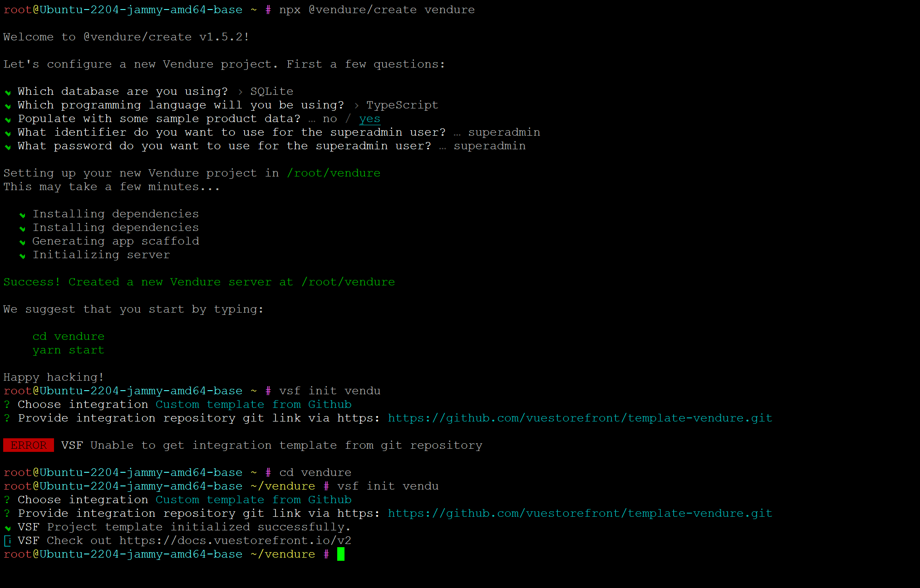Click the /root/vendure path in Setting up line
Image resolution: width=920 pixels, height=588 pixels.
(333, 173)
